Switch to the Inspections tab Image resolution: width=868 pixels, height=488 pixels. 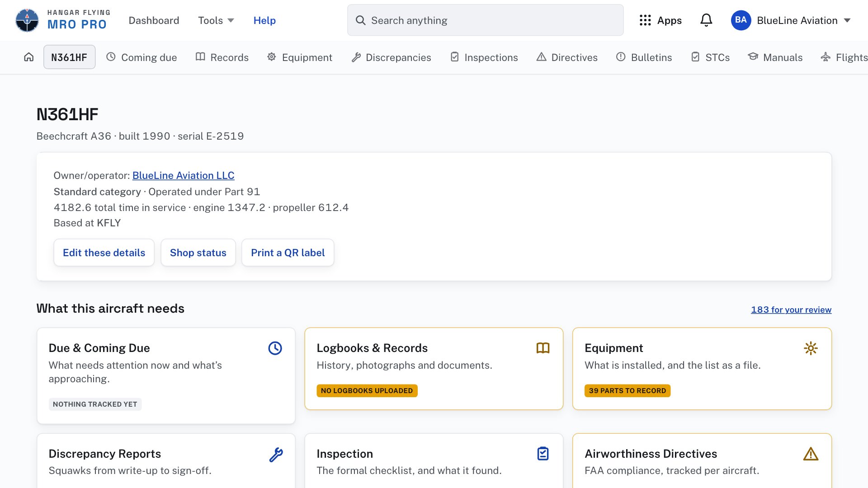tap(484, 57)
